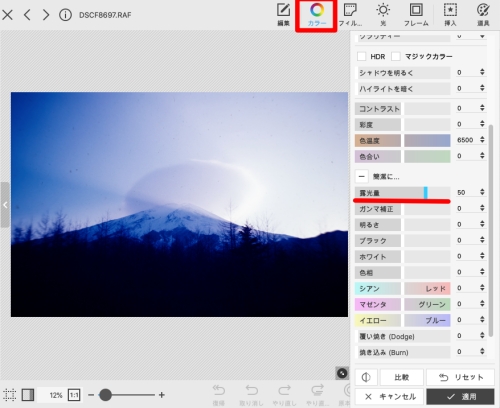Collapse the section with minus button
The image size is (500, 408).
coord(362,176)
